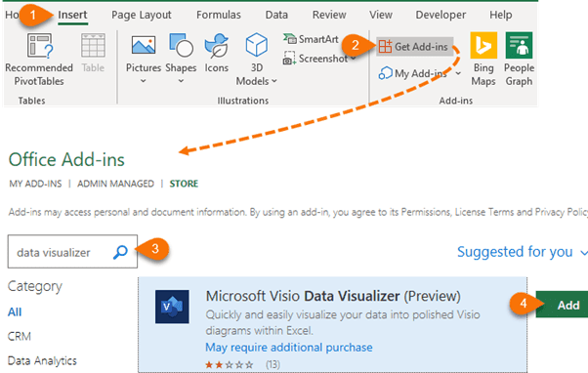Launch the Bing Maps add-in
The image size is (588, 373).
483,60
